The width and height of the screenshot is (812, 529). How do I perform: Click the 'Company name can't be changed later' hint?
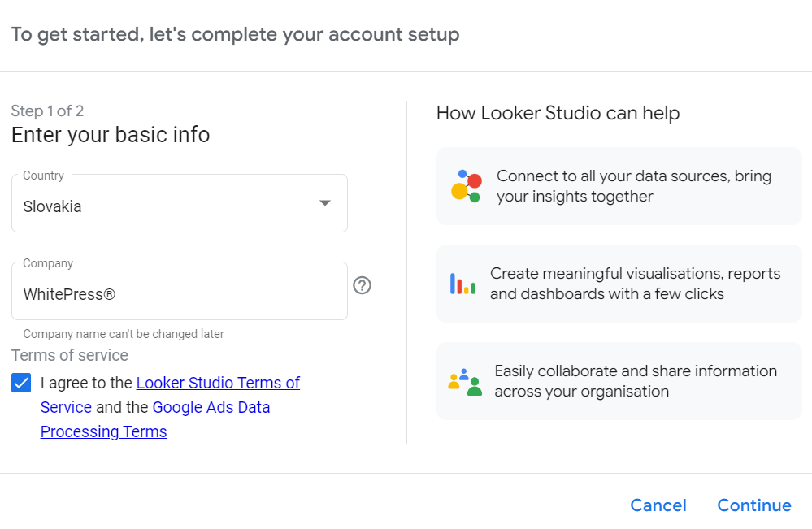(124, 334)
